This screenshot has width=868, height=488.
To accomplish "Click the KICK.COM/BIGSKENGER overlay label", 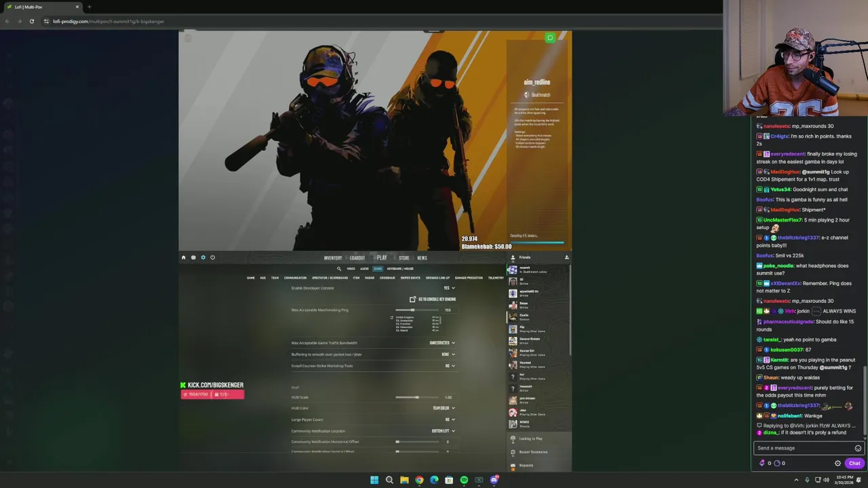I will point(212,385).
